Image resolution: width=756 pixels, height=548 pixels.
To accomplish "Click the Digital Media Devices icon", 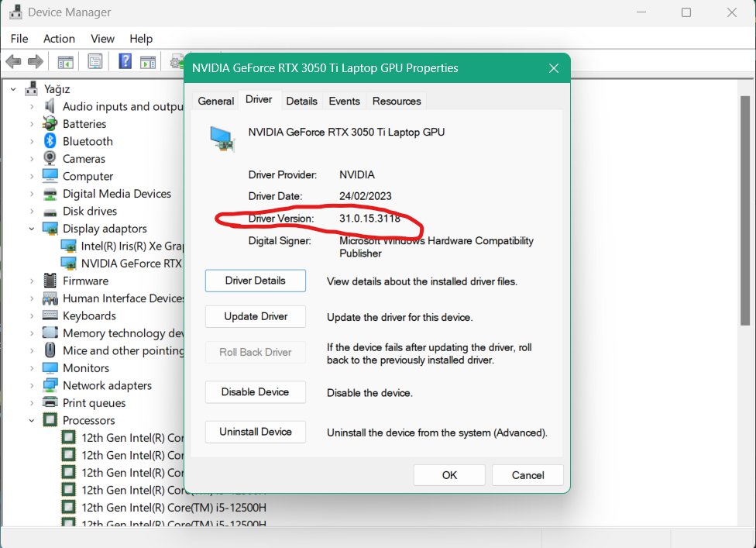I will [x=50, y=194].
